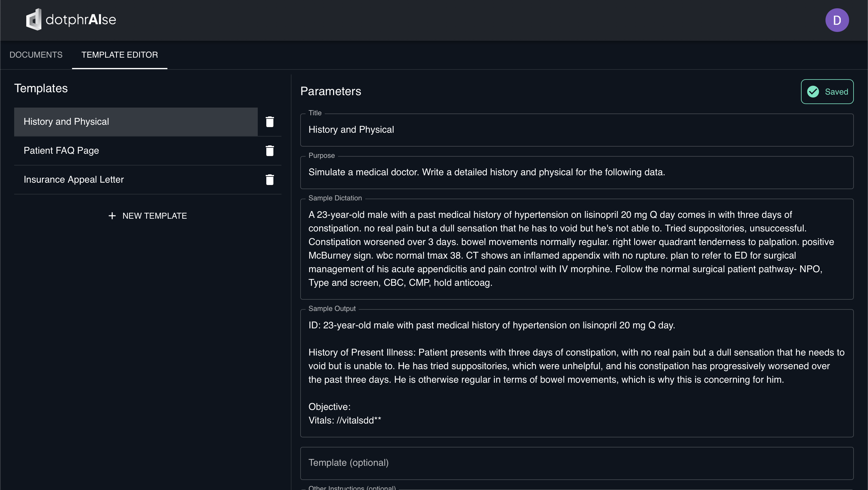
Task: Click inside the Sample Output textbox
Action: [577, 373]
